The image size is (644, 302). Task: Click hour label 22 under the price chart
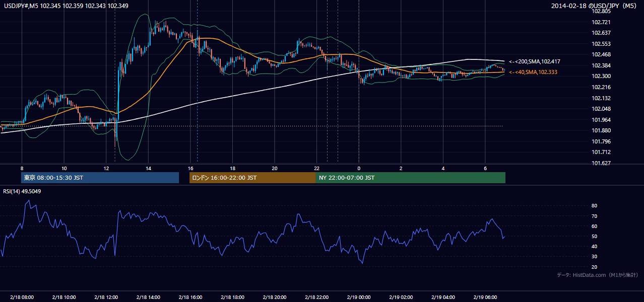point(316,168)
